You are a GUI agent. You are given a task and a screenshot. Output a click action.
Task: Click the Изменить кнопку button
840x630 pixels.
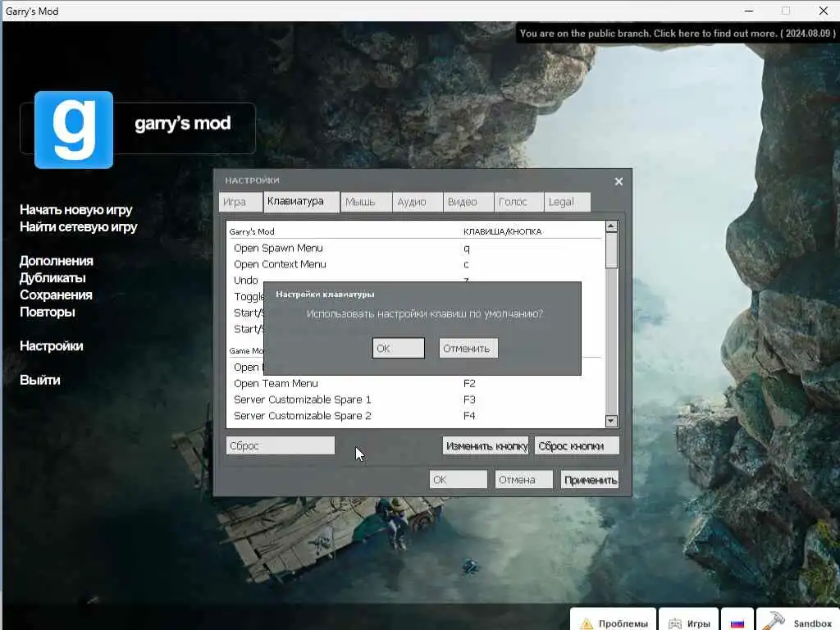486,445
